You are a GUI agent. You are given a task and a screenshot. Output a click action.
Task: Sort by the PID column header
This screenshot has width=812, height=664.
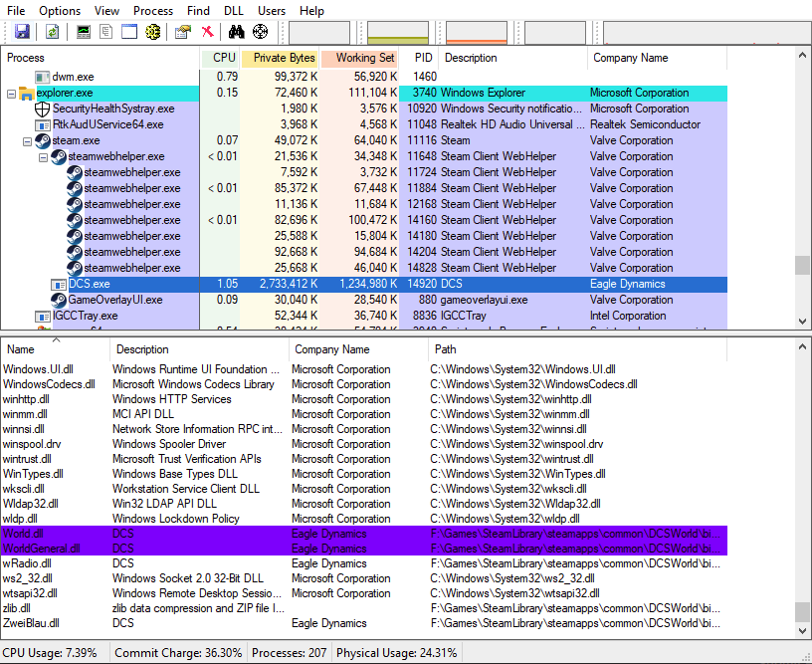[419, 58]
